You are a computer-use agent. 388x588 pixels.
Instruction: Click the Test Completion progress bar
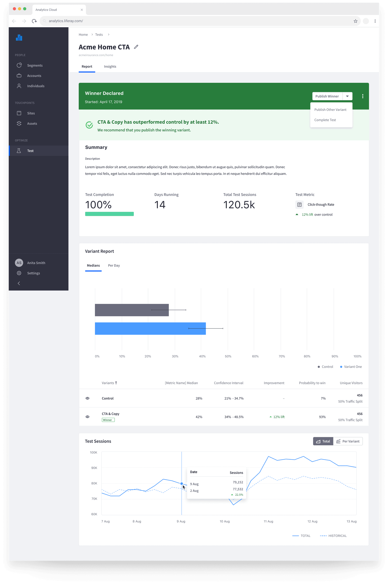(109, 214)
